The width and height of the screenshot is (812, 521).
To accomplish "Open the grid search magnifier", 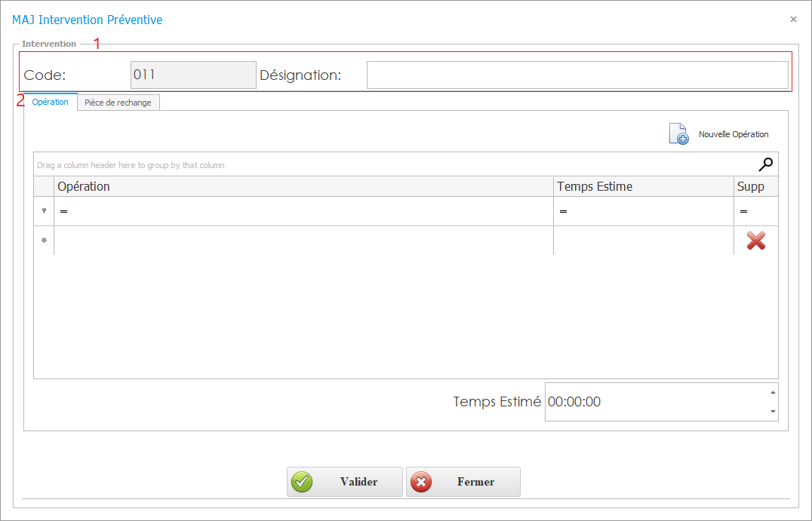I will [x=766, y=164].
